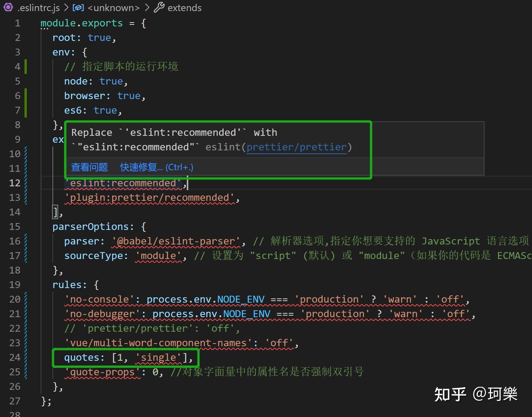Click 'vue/multi-word-component-names' rule key
The height and width of the screenshot is (417, 532).
tap(158, 343)
